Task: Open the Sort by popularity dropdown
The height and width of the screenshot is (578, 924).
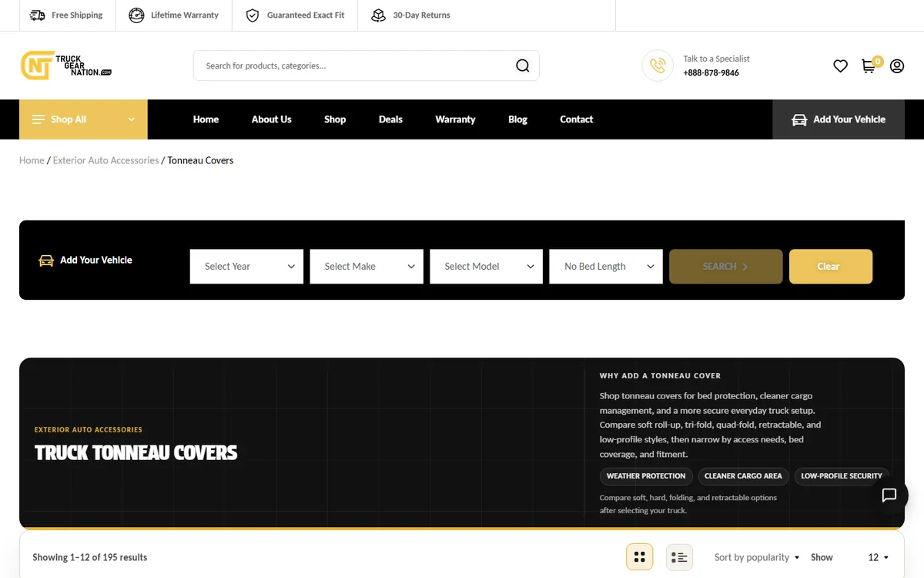Action: pyautogui.click(x=757, y=557)
